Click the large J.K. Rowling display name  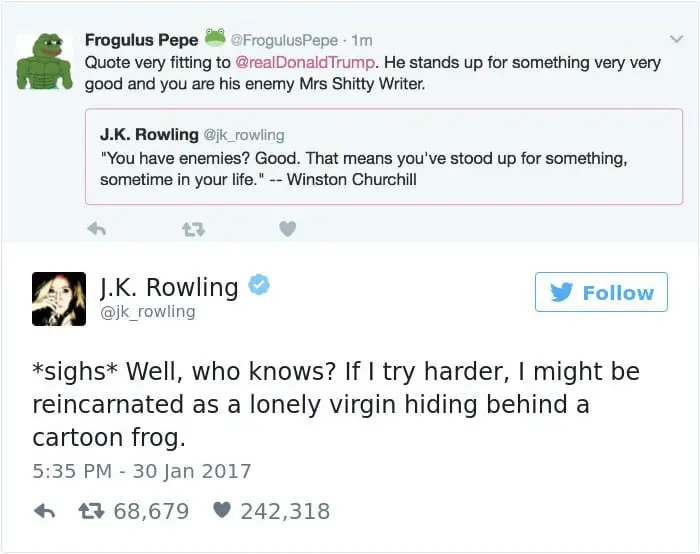(169, 287)
